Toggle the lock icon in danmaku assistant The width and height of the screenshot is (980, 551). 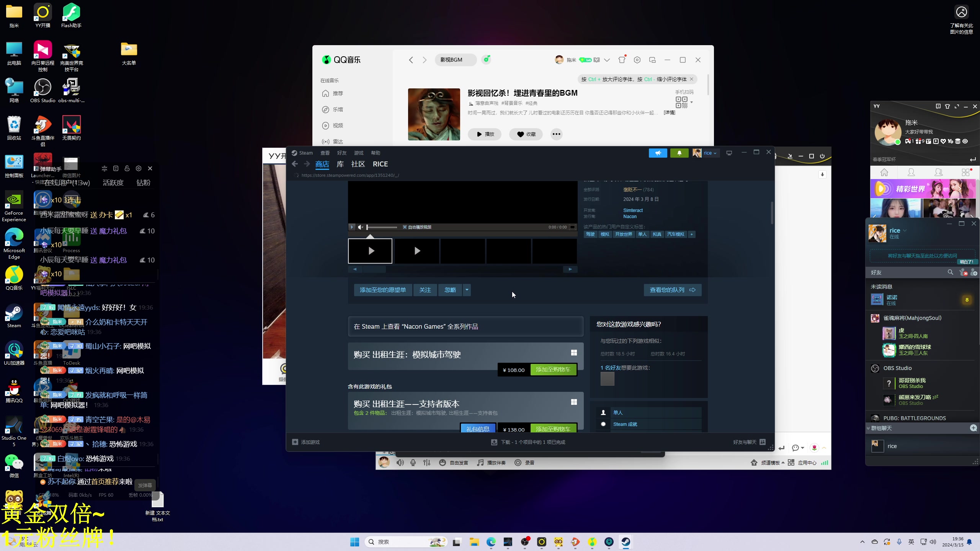pyautogui.click(x=127, y=168)
